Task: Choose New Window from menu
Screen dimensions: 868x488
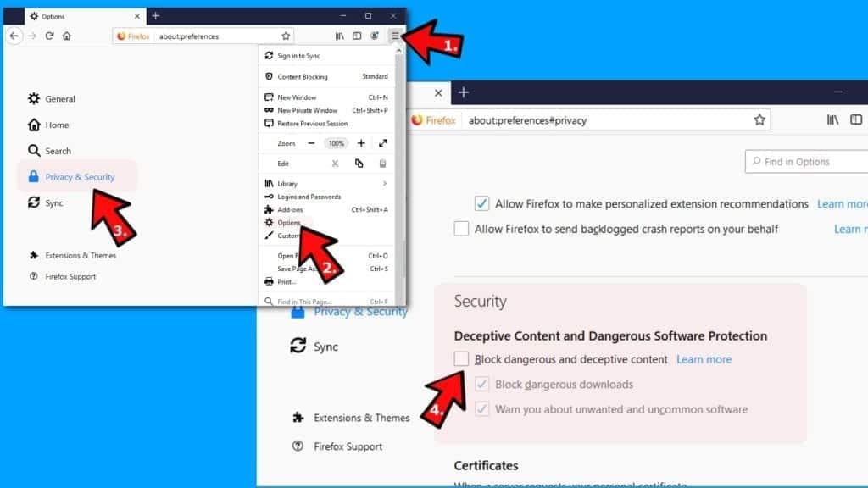Action: click(326, 97)
